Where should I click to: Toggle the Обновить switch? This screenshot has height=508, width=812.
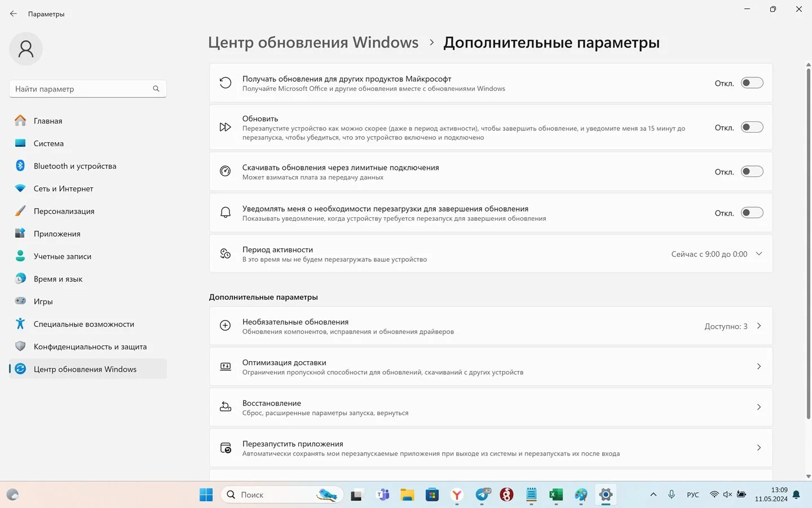pyautogui.click(x=752, y=127)
